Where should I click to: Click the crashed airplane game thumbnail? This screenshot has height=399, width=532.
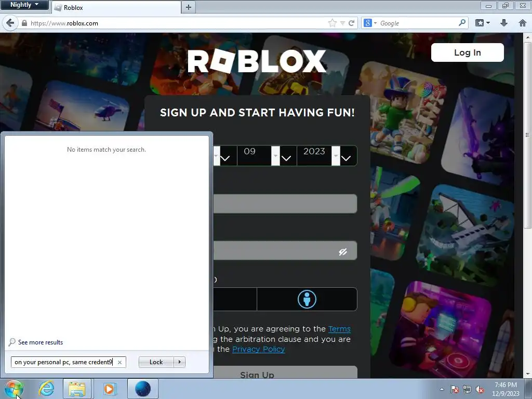click(466, 235)
